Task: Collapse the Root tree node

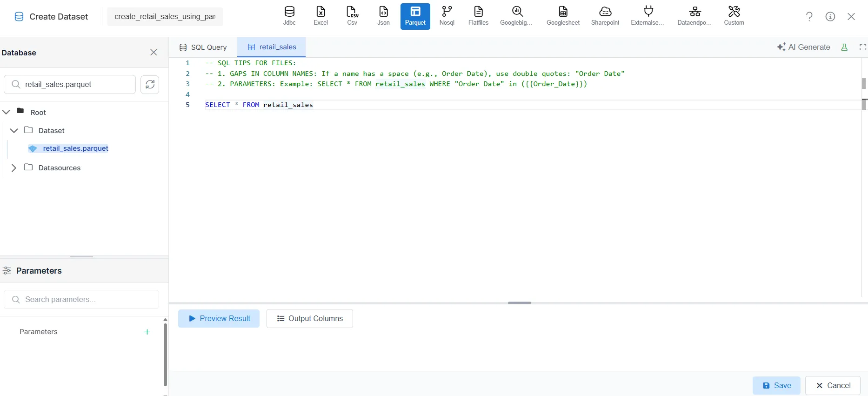Action: [7, 112]
